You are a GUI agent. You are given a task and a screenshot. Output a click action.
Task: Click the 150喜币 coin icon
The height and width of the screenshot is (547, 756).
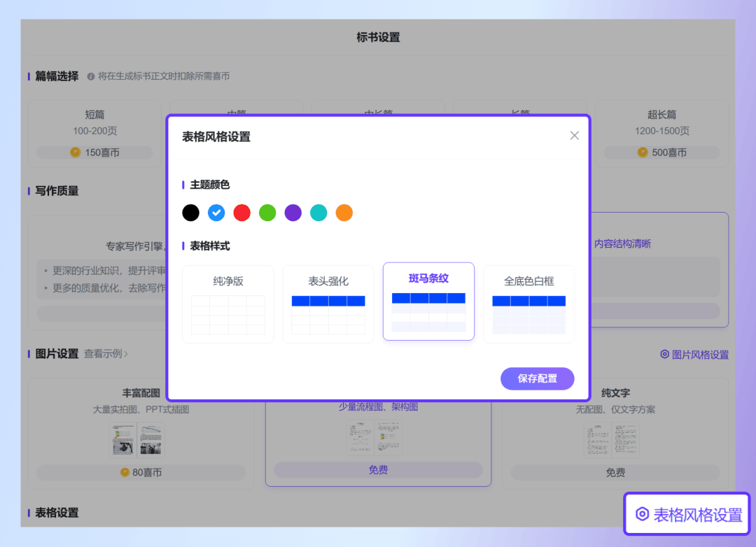75,152
